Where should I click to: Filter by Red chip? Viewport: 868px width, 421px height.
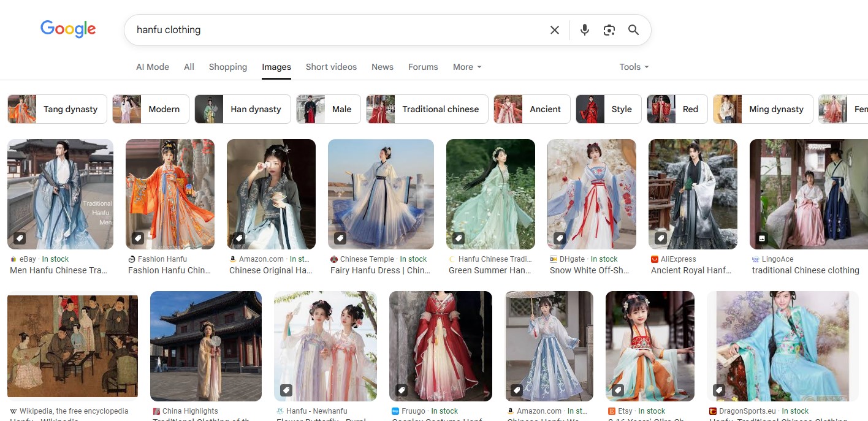click(677, 109)
